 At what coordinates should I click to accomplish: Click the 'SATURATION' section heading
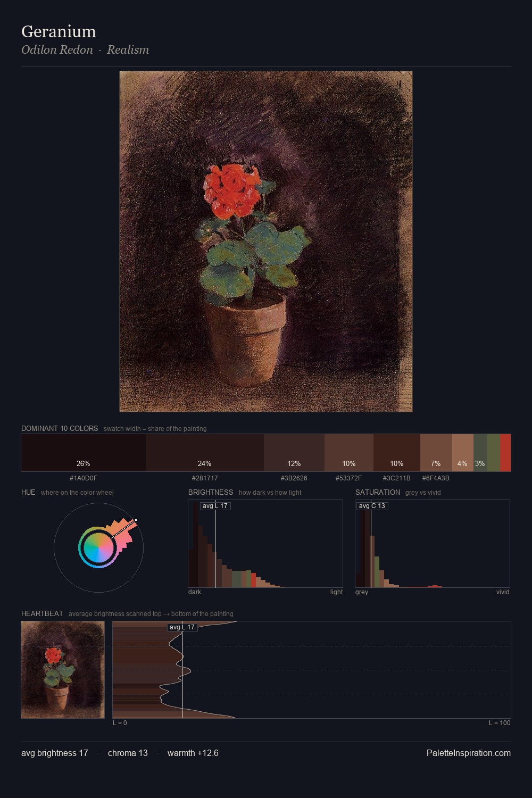(x=378, y=492)
